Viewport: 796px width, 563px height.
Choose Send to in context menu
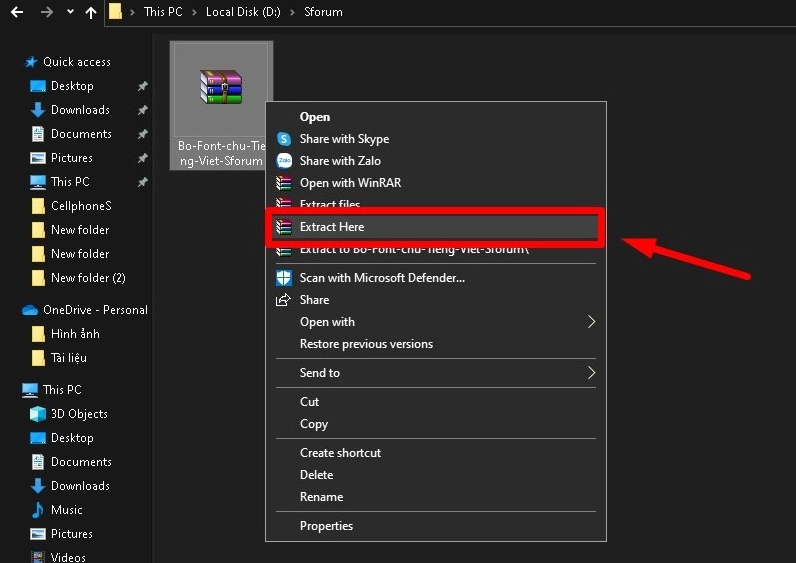320,373
